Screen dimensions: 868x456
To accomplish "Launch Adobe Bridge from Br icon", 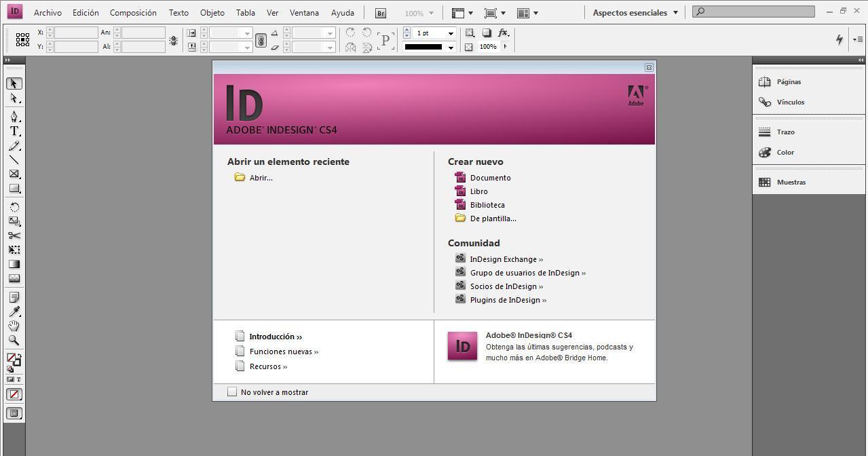I will tap(381, 13).
